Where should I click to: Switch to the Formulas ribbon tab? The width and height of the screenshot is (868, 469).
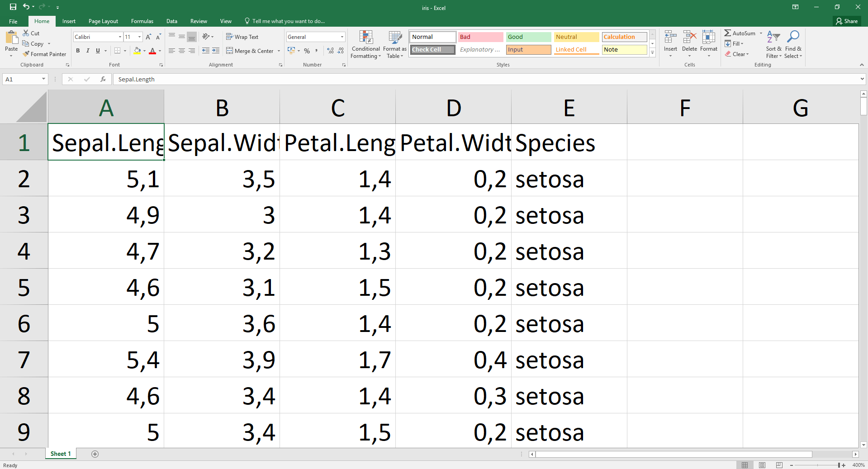142,21
